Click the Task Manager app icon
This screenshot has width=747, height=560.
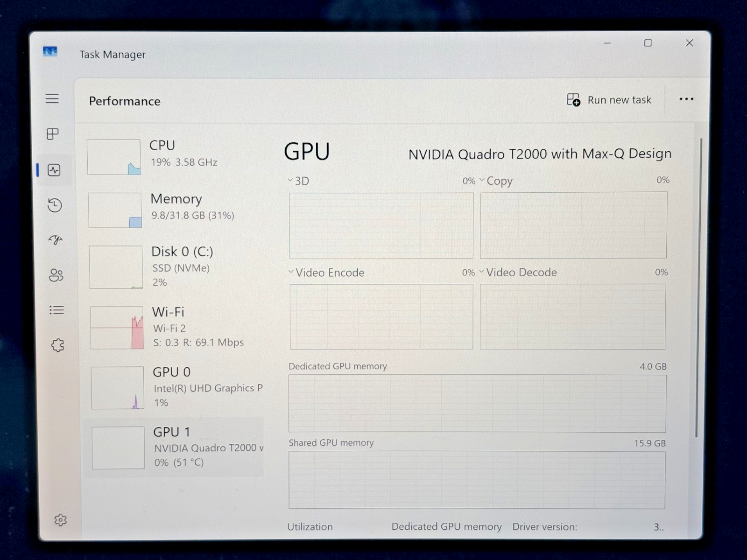(50, 51)
